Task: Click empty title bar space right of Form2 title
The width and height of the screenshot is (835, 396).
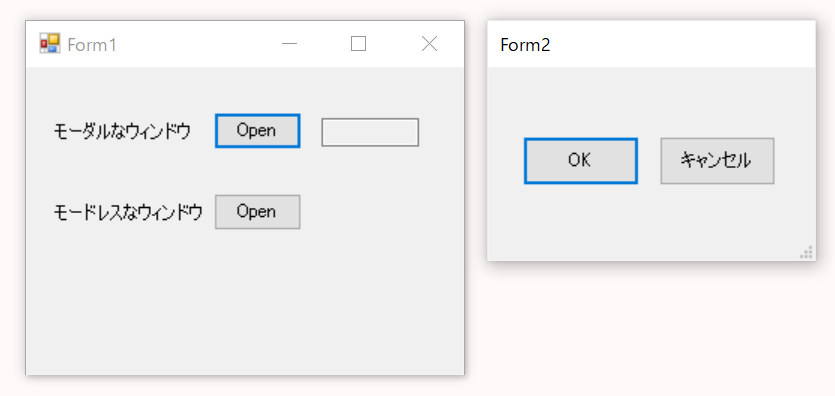Action: (x=682, y=45)
